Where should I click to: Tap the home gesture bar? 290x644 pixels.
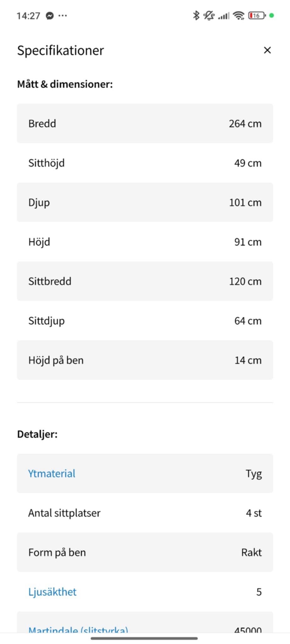(x=144, y=638)
